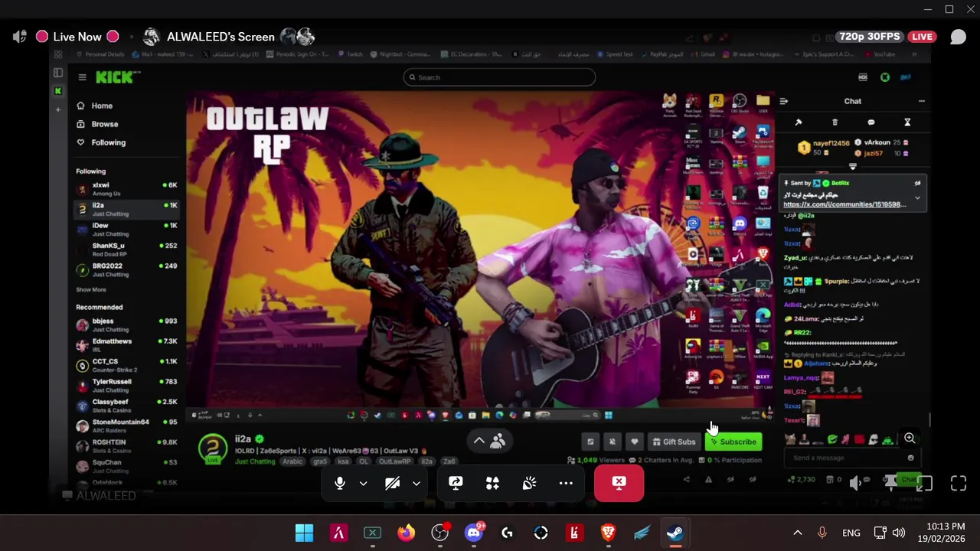Viewport: 980px width, 551px height.
Task: Disconnect from the call with red button
Action: click(x=619, y=484)
